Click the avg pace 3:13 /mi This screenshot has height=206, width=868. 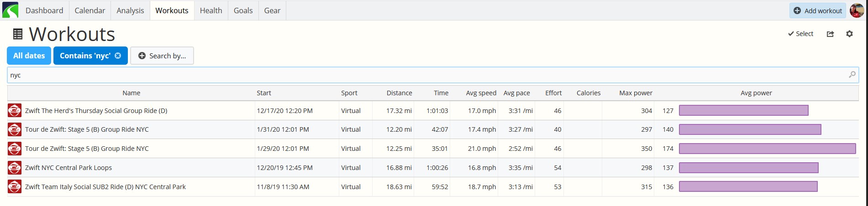521,187
